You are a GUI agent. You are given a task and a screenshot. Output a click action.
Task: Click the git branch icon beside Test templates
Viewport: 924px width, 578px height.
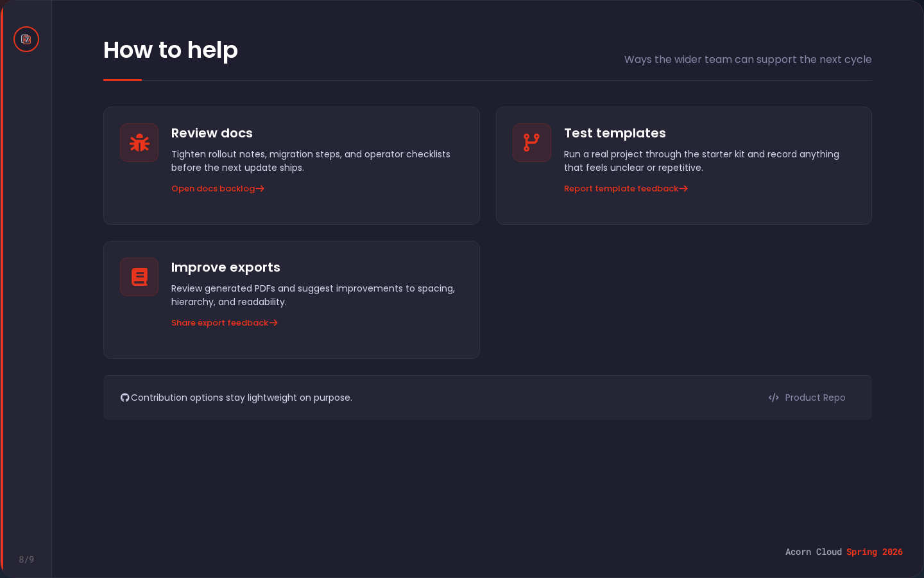(x=532, y=143)
